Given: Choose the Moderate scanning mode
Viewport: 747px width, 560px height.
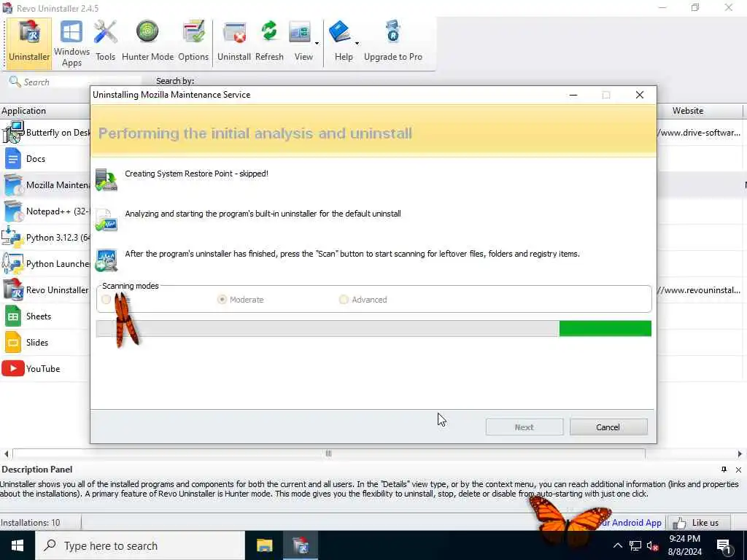Looking at the screenshot, I should pyautogui.click(x=241, y=300).
